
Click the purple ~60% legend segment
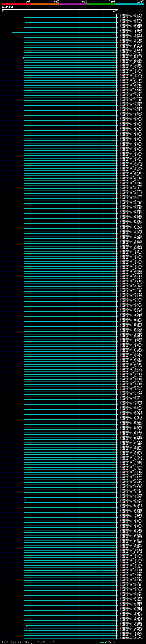73,4
